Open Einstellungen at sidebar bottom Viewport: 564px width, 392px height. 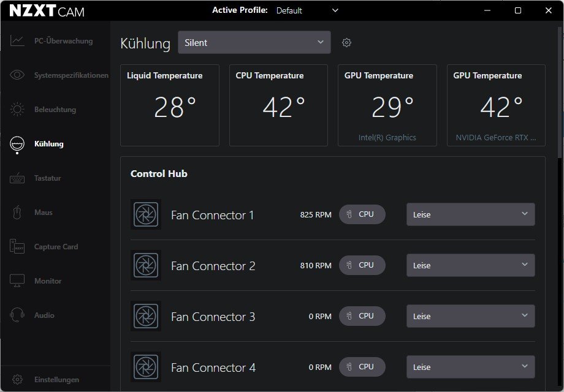(x=55, y=379)
